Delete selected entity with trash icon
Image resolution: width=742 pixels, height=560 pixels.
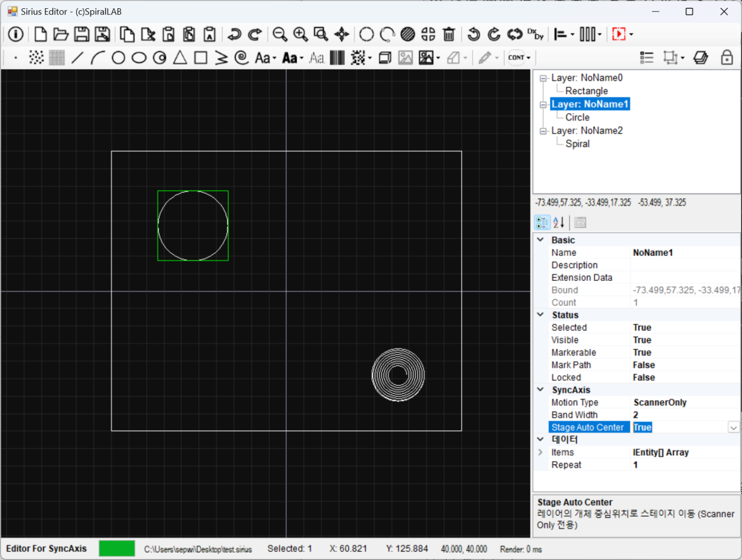(449, 34)
